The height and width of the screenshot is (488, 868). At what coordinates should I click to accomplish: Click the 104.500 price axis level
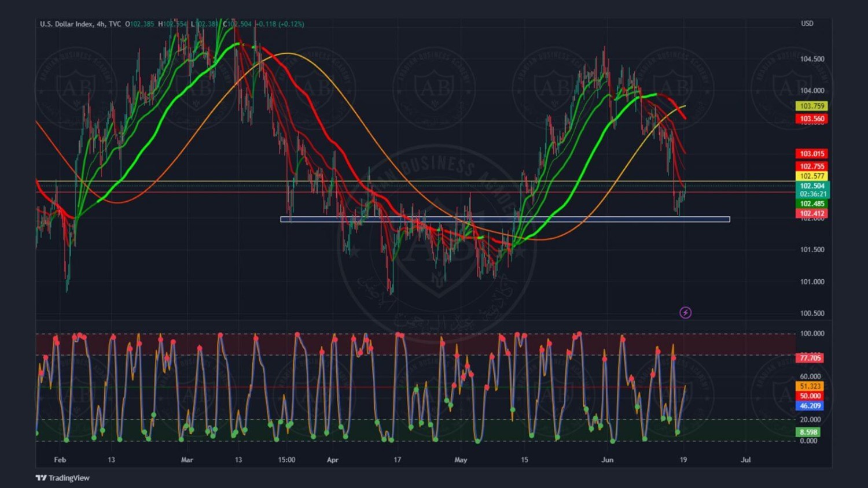click(x=812, y=59)
